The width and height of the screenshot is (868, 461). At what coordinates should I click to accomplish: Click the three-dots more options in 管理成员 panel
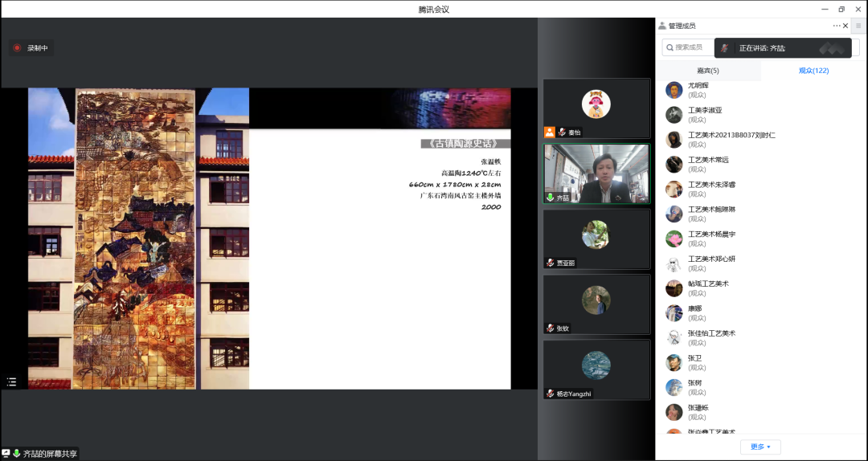click(836, 26)
